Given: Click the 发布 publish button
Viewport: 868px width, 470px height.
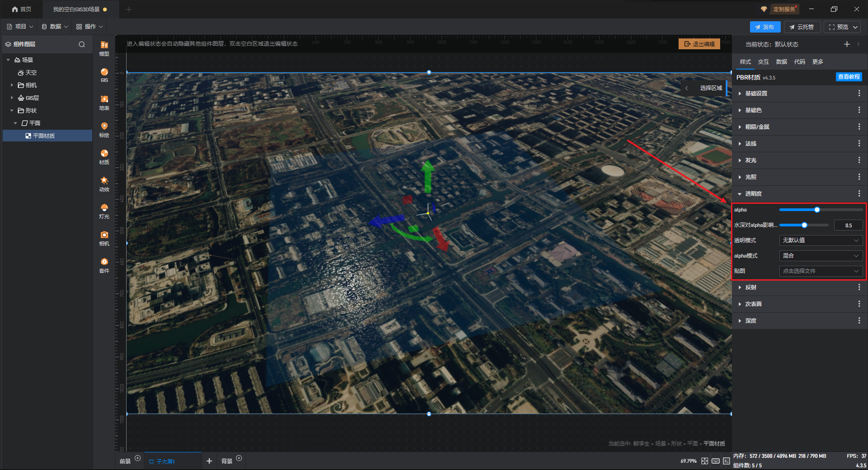Looking at the screenshot, I should click(765, 27).
